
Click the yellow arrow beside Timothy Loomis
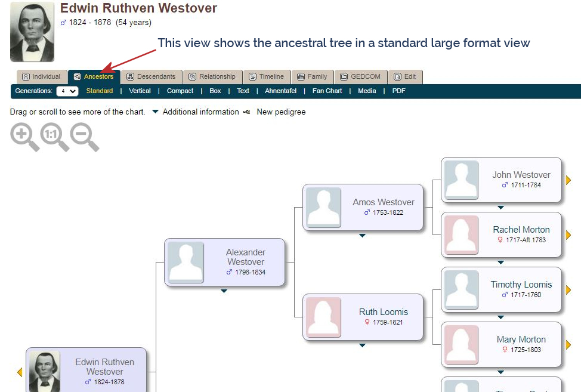(x=568, y=290)
